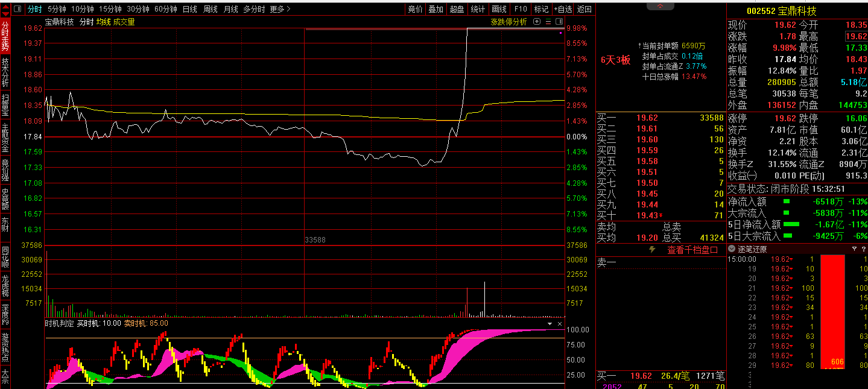Click the 5日净流入额 green bar indicator
The height and width of the screenshot is (389, 868).
pyautogui.click(x=791, y=224)
